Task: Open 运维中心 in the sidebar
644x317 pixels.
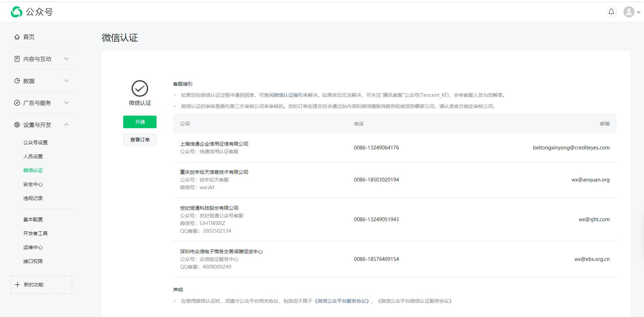Action: [x=33, y=247]
